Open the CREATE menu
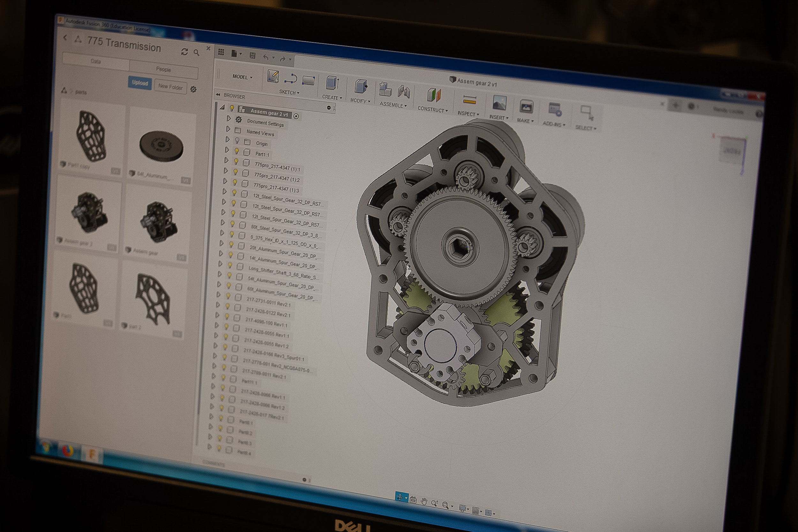The width and height of the screenshot is (798, 532). (332, 97)
